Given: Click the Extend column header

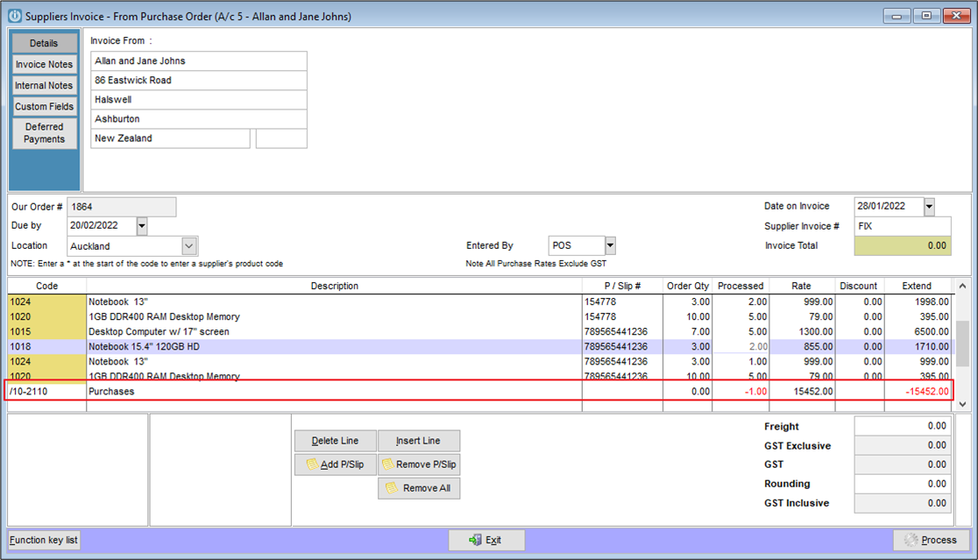Looking at the screenshot, I should 917,287.
